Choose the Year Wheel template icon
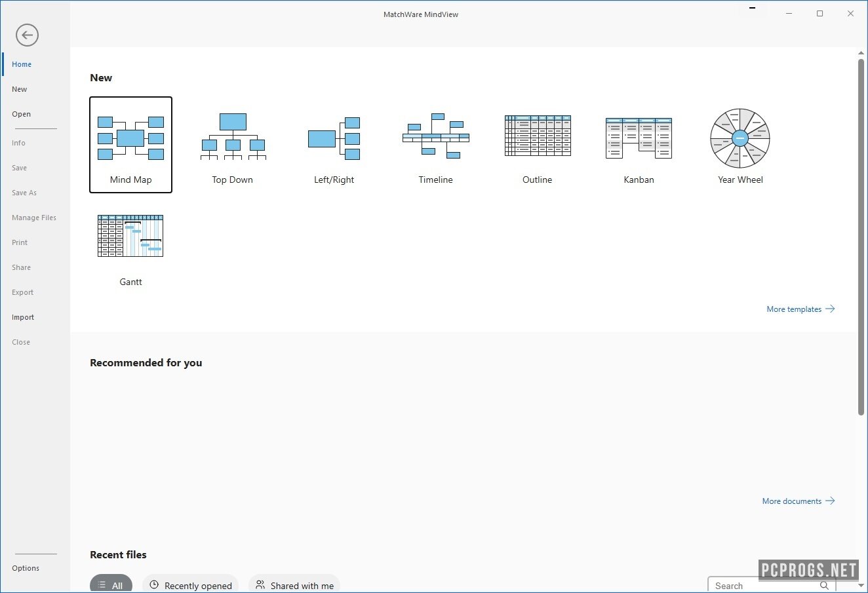Viewport: 868px width, 593px height. pyautogui.click(x=740, y=138)
